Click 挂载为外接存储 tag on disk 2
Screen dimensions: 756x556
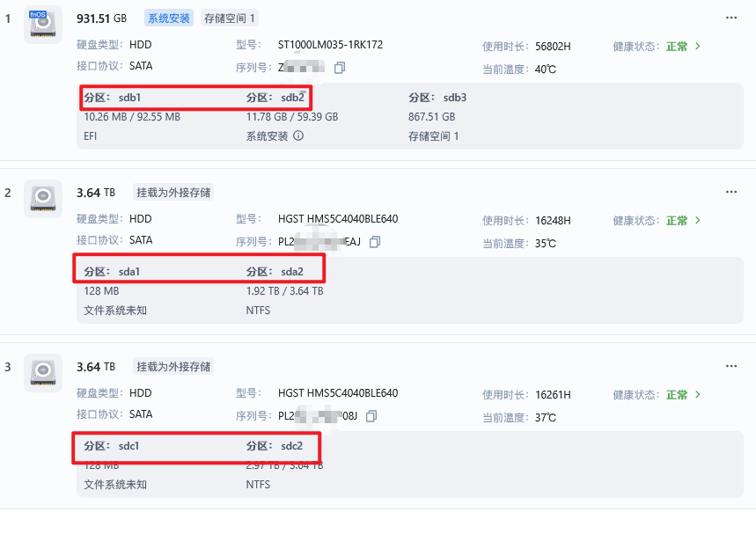(173, 193)
